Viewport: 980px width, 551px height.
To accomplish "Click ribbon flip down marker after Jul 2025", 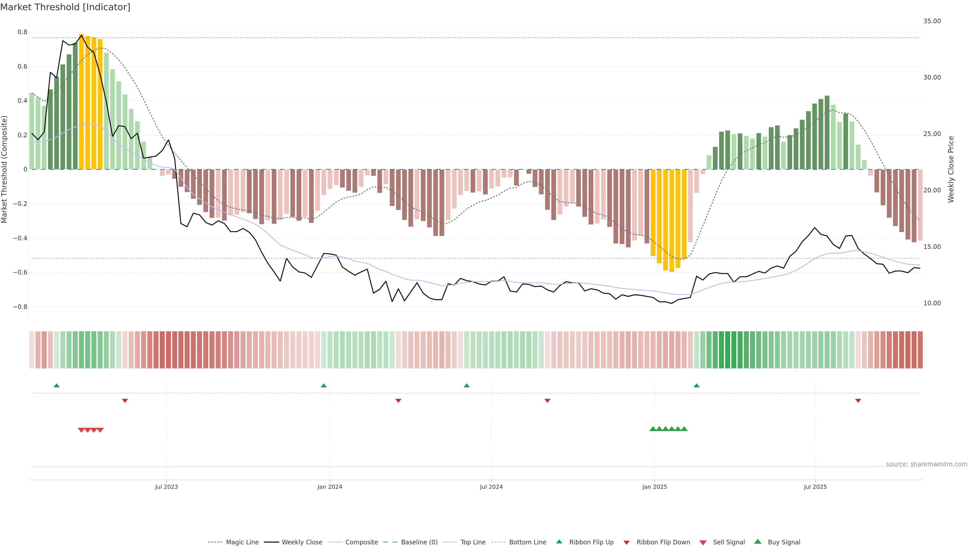I will tap(858, 401).
